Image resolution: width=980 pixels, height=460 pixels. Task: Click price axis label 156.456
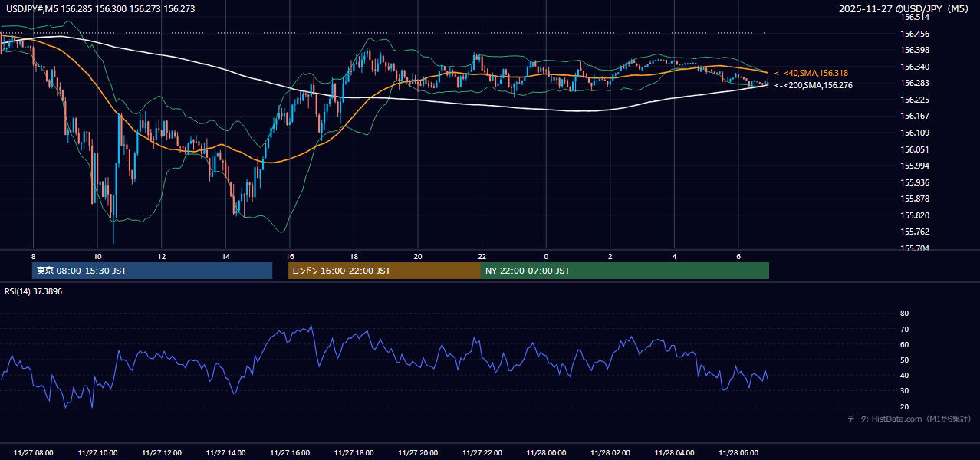(914, 34)
